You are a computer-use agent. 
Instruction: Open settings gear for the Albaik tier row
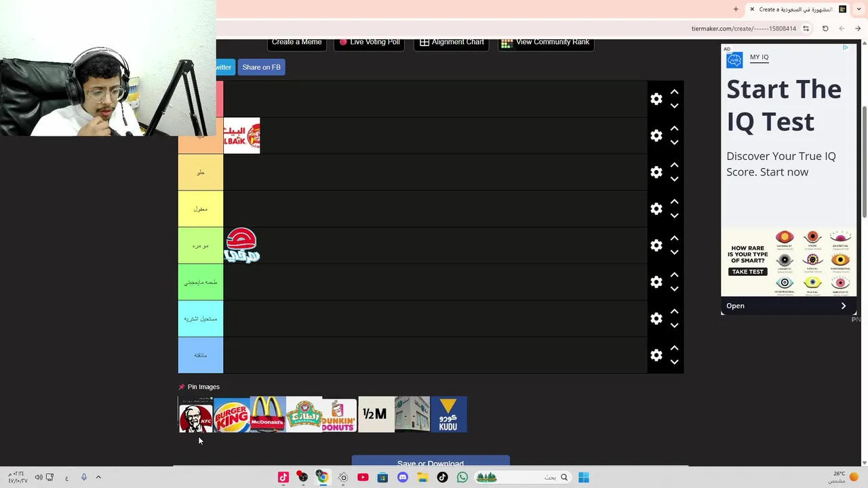pos(656,136)
